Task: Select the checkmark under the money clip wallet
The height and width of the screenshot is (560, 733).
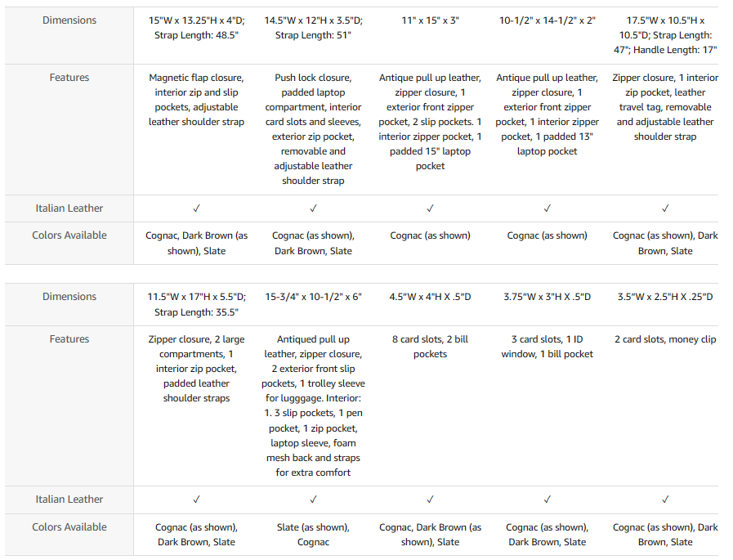Action: click(665, 500)
